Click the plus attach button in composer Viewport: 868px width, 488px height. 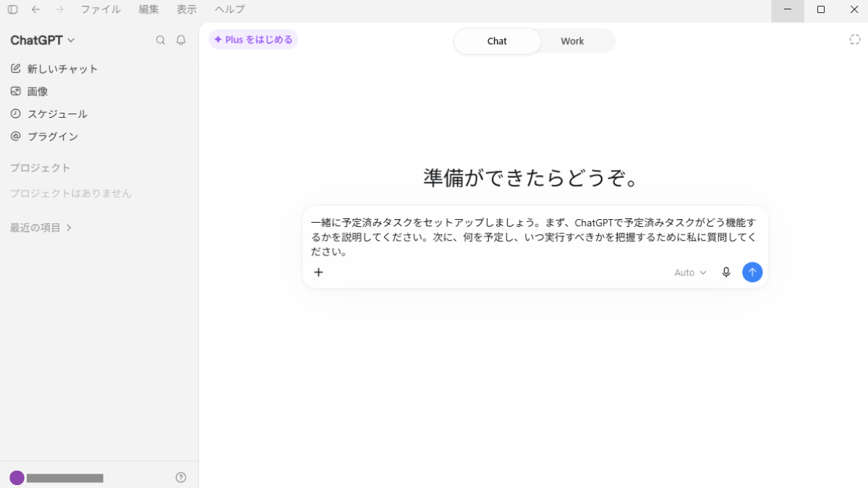click(x=318, y=273)
